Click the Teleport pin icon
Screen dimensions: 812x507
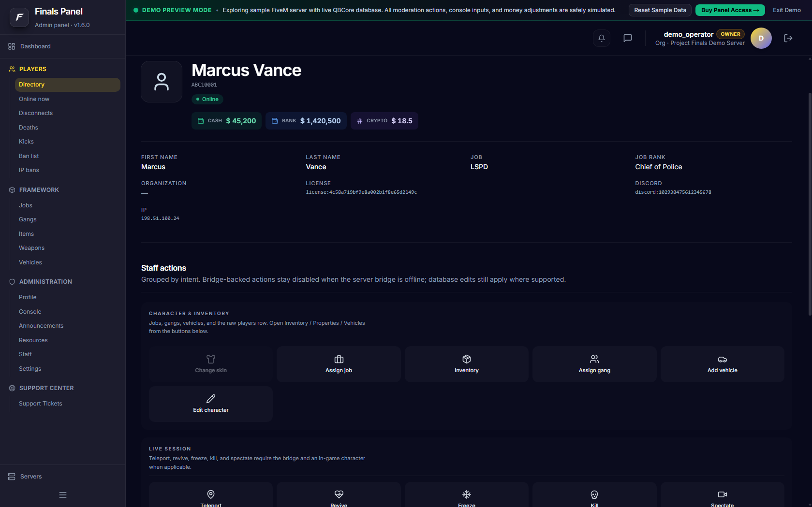pos(211,494)
